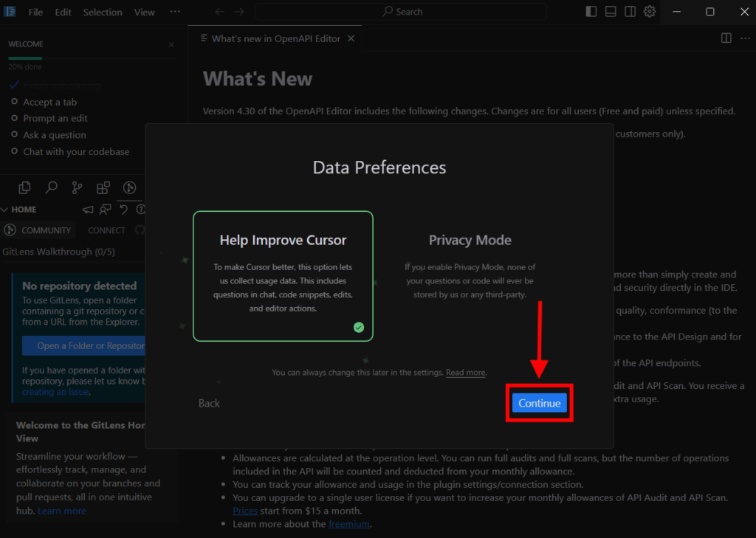Show more menus via the menu bar ellipsis
This screenshot has height=538, width=756.
[x=175, y=12]
